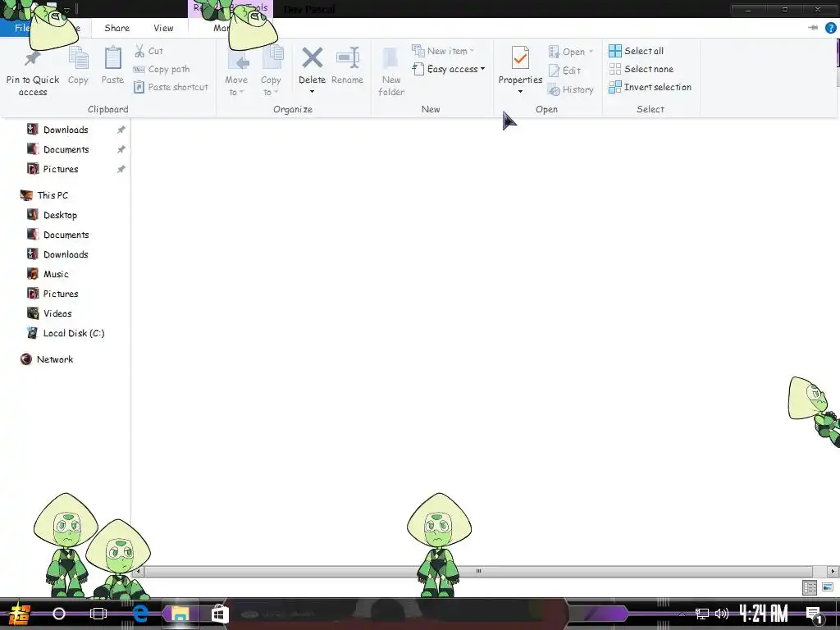Select Network in navigation pane

pos(55,359)
